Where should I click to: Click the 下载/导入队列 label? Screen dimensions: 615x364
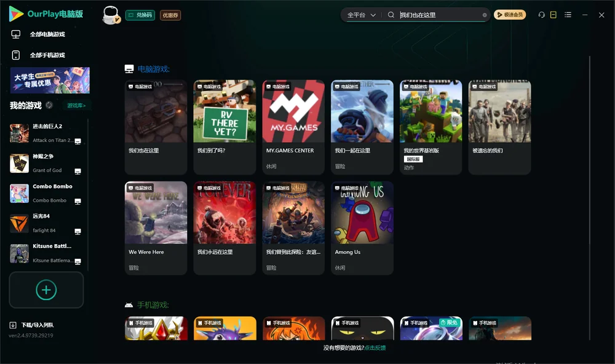pyautogui.click(x=38, y=325)
